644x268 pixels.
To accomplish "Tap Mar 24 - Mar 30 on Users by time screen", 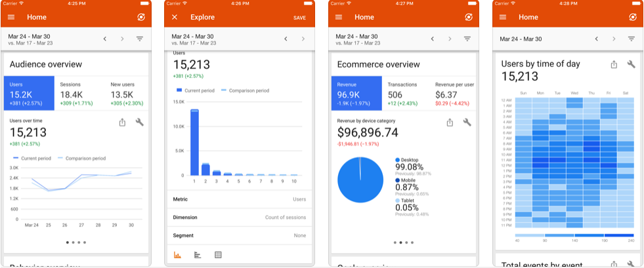I will point(521,39).
